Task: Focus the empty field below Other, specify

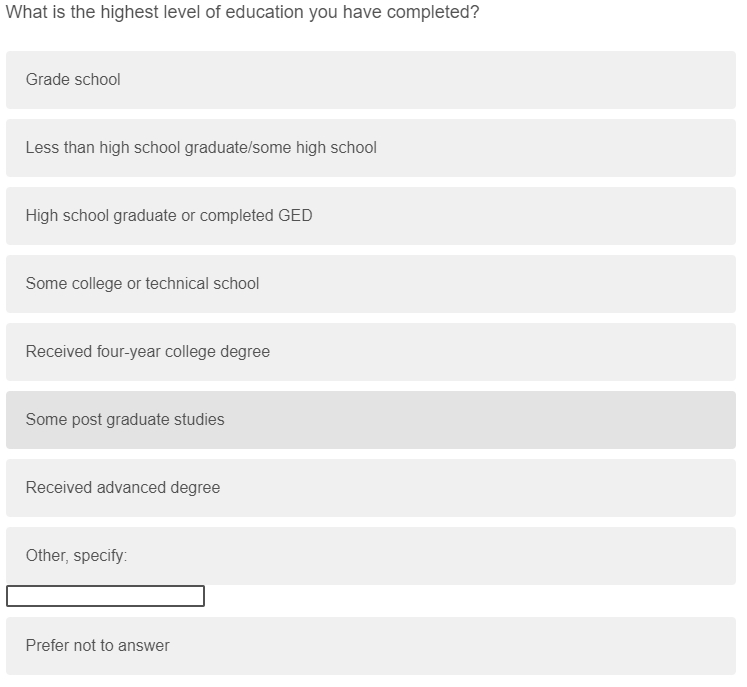Action: pos(105,596)
